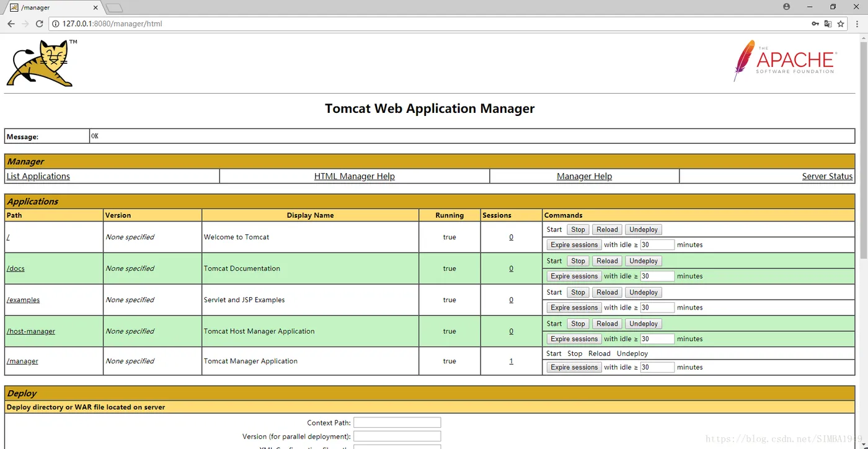Click sessions count for Tomcat Host Manager
868x449 pixels.
(x=511, y=331)
